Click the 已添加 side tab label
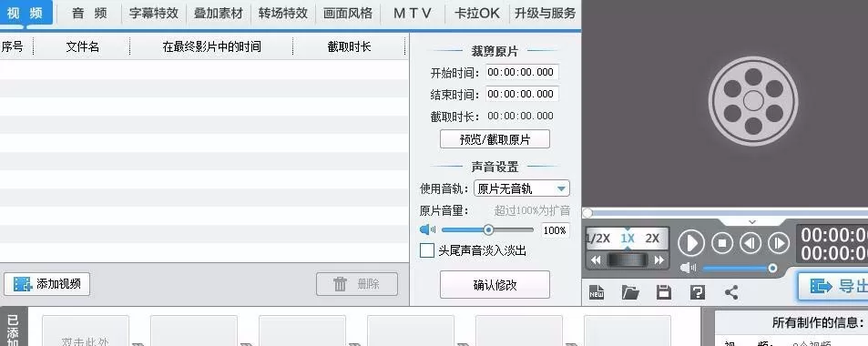The height and width of the screenshot is (346, 868). pos(13,330)
